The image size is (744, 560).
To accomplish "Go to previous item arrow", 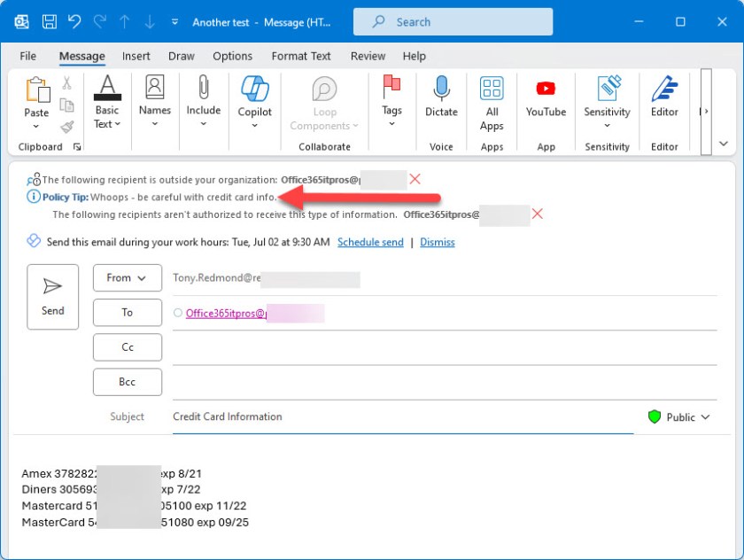I will click(125, 22).
